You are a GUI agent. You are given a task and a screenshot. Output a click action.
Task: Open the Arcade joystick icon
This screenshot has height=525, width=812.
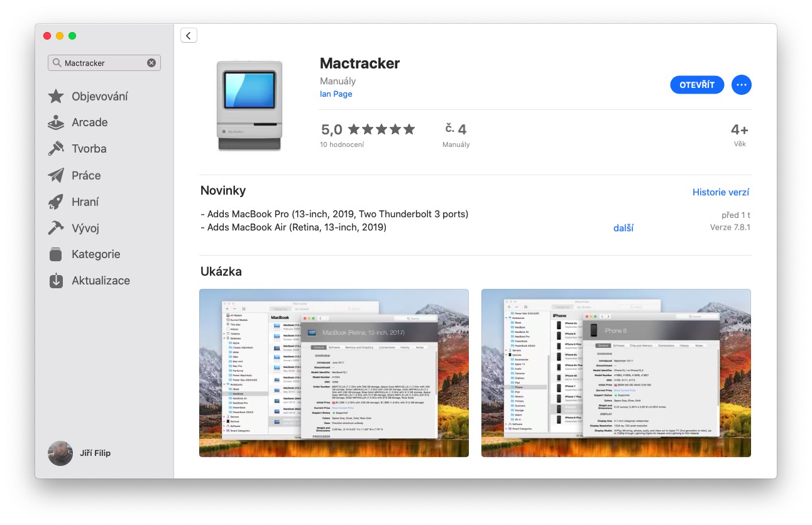56,122
